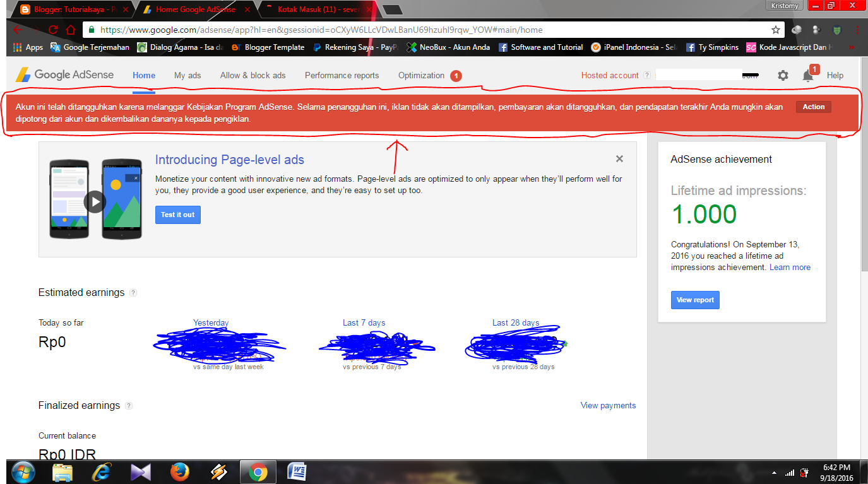Switch to the Kotak Masuk (11) tab
Viewport: 868px width, 484px height.
tap(319, 9)
